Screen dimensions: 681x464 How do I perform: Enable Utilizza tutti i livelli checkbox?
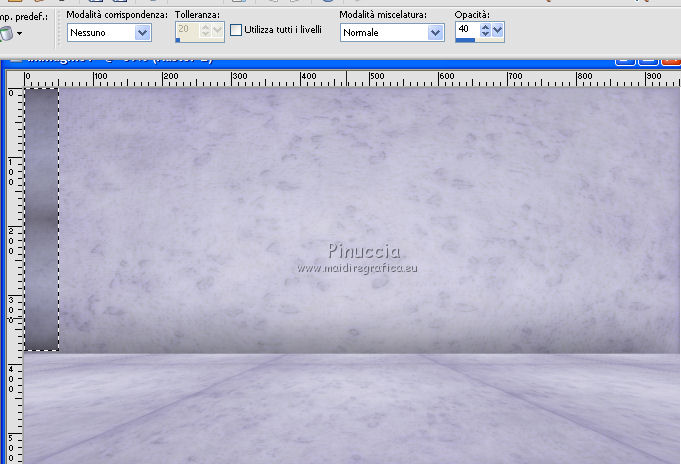pos(236,31)
